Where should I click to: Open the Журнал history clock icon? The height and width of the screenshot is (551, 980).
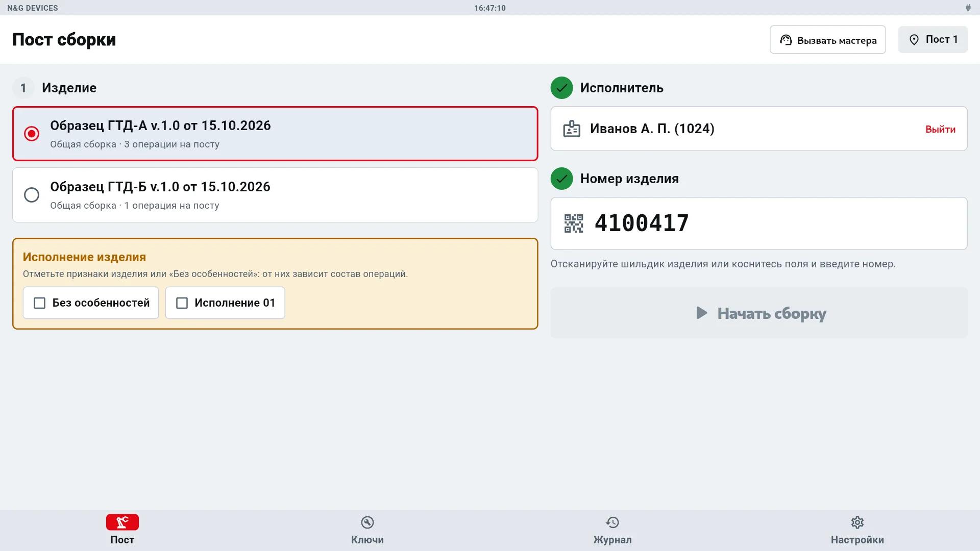[612, 522]
